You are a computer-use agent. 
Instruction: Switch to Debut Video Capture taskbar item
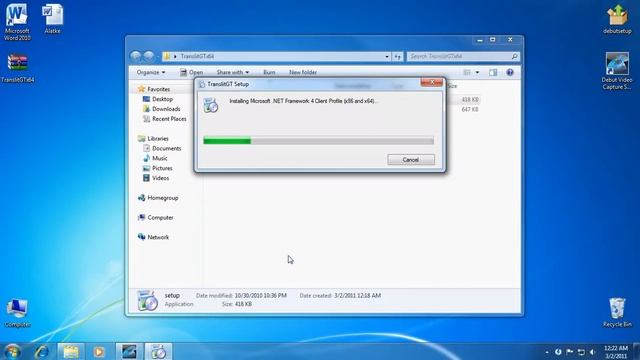(129, 351)
